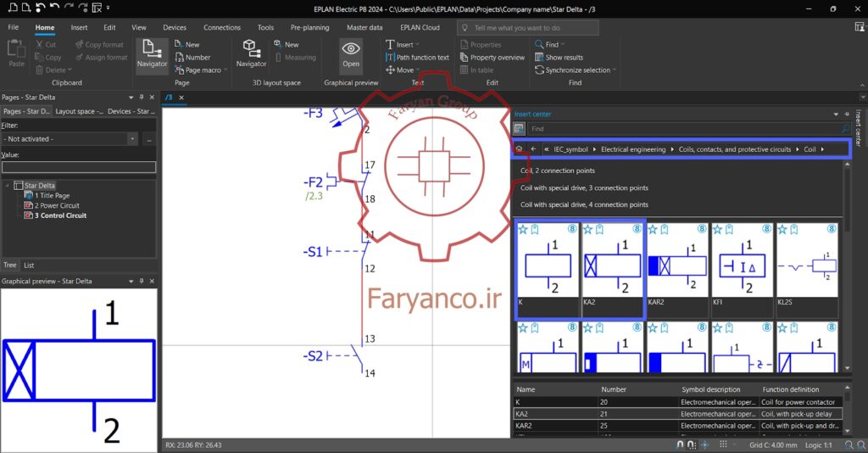Select page '2 Power Circuit' in tree
Image resolution: width=868 pixels, height=453 pixels.
coord(57,205)
